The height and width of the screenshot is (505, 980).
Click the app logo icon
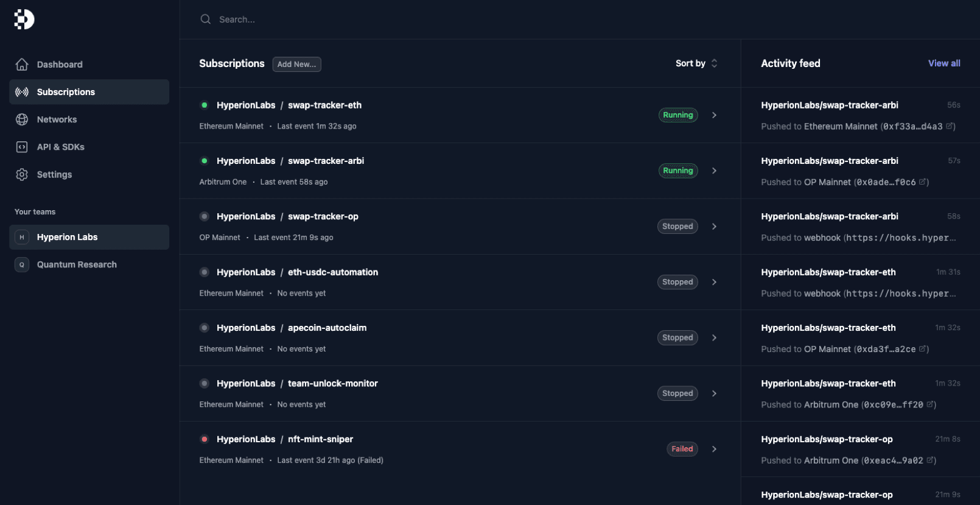(24, 19)
